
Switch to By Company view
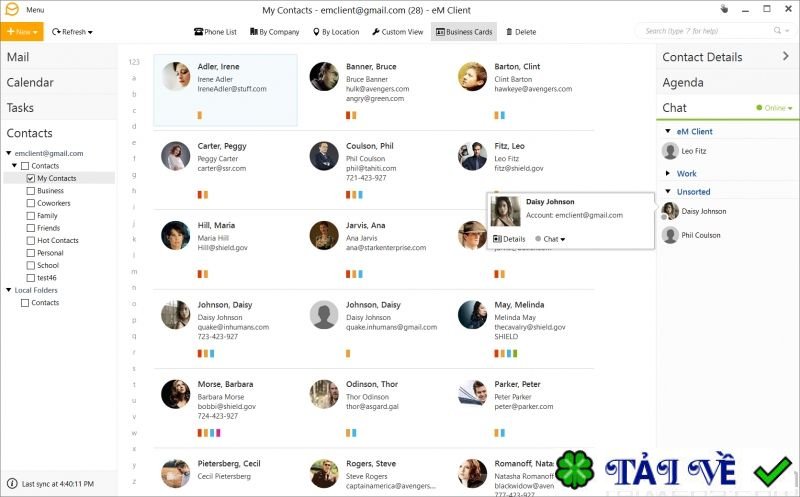(274, 32)
